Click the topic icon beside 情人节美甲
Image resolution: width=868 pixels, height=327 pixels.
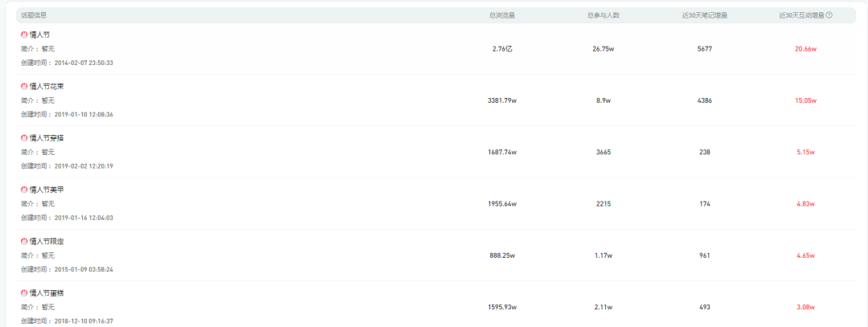24,190
